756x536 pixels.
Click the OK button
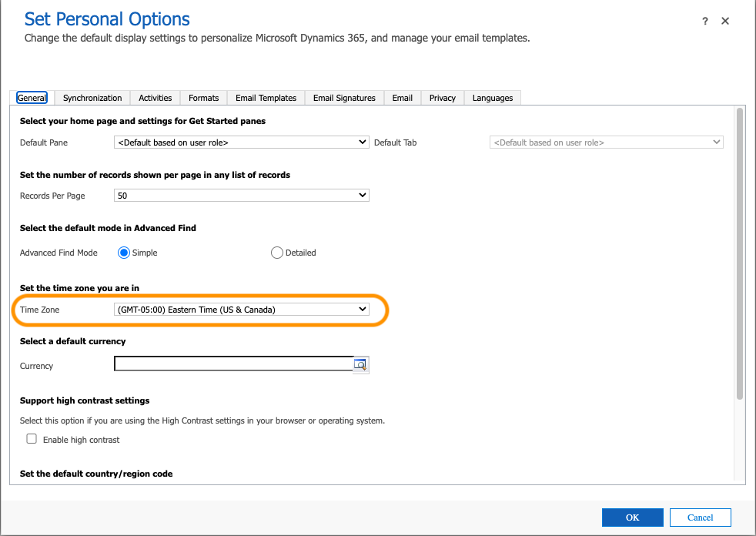click(x=632, y=518)
